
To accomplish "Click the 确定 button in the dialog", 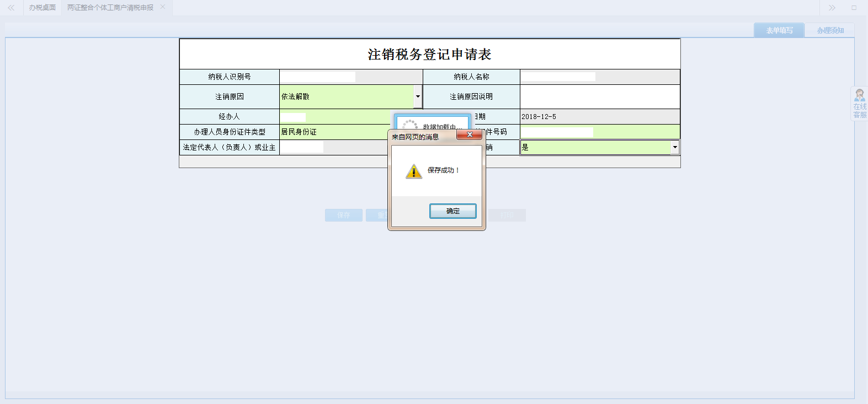I will 452,211.
